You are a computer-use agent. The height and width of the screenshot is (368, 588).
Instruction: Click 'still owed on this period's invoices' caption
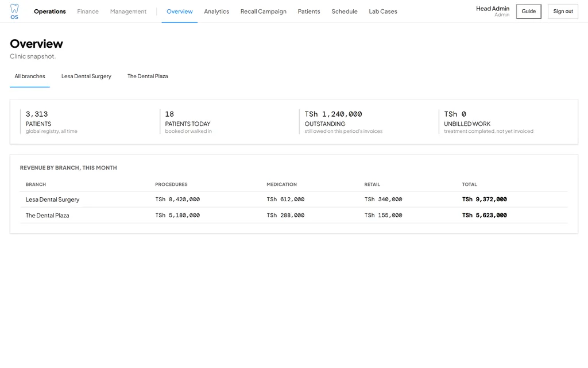[x=343, y=131]
